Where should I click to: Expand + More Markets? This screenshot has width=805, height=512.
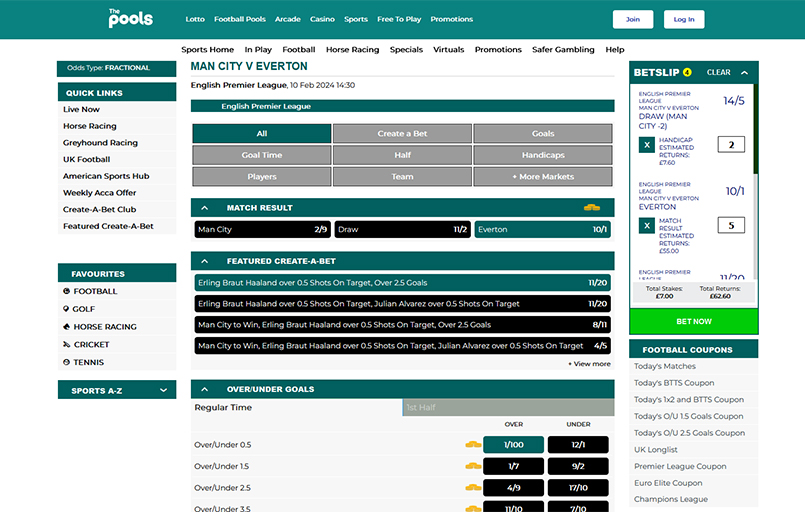[x=543, y=177]
